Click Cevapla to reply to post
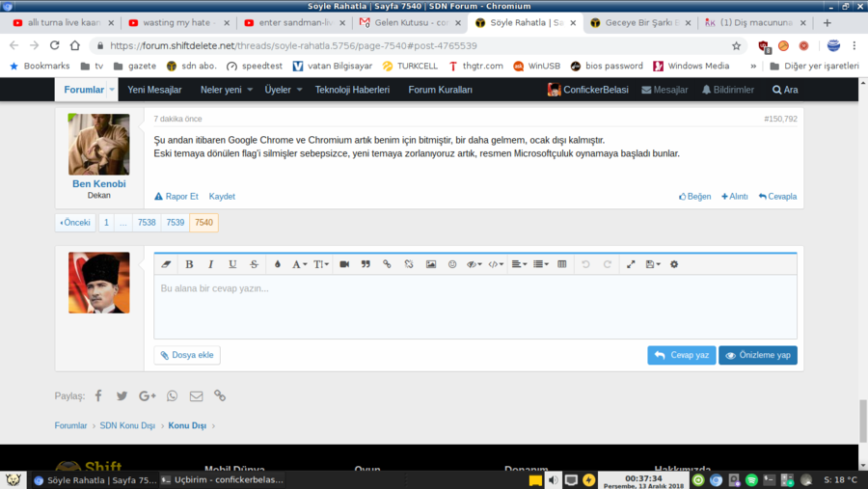Screen dimensions: 868x489 coord(777,196)
